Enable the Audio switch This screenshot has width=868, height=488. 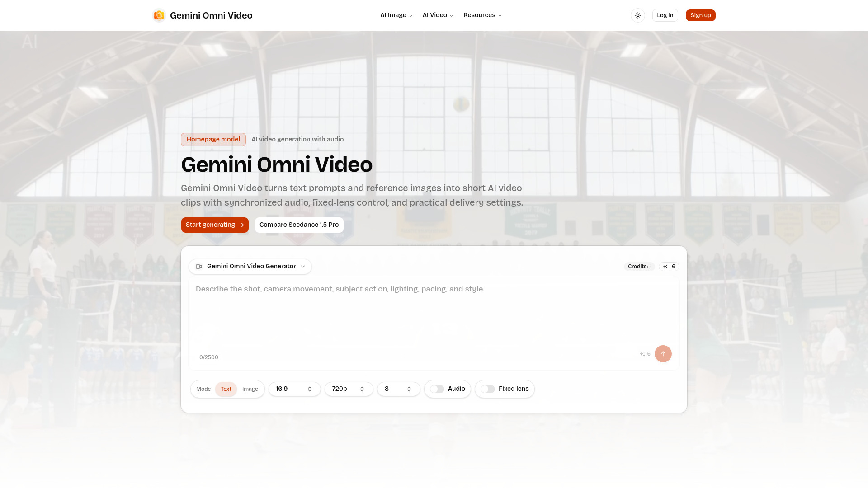click(437, 389)
